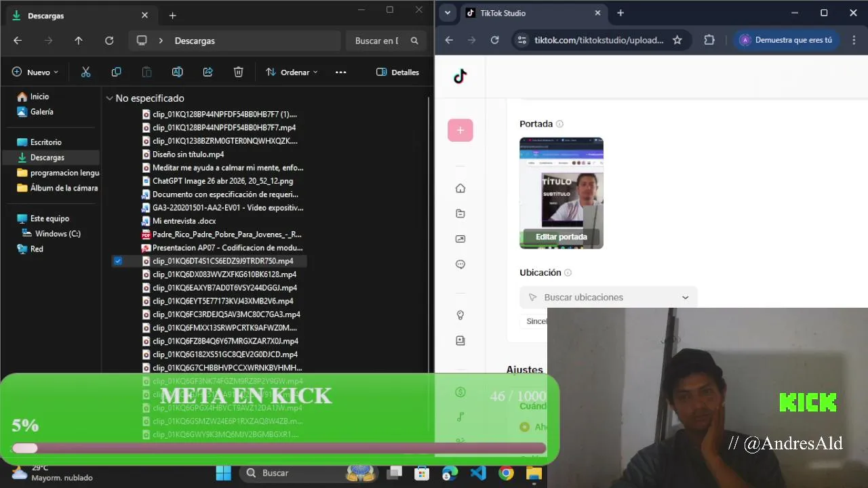Select file clip_01KQ6G182XS51GC8QEV2G0DJCD.mp4
Viewport: 868px width, 488px height.
pos(225,354)
